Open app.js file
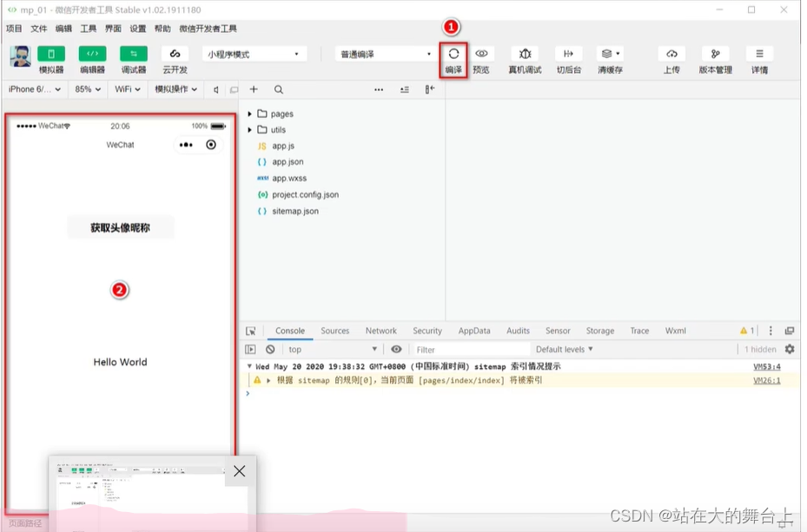807x532 pixels. coord(283,146)
